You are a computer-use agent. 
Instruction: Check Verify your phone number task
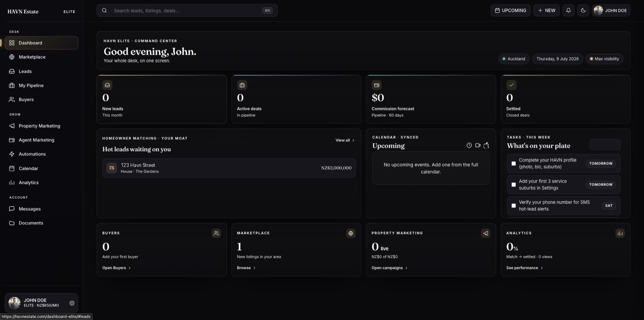(514, 206)
